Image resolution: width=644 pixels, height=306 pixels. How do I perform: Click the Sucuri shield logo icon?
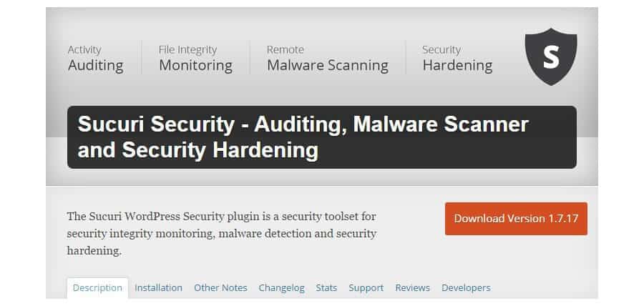pos(551,56)
